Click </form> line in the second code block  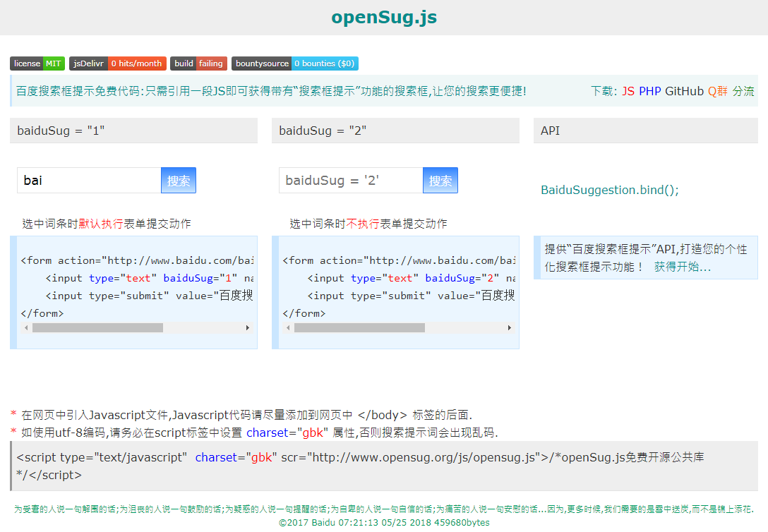pos(304,313)
